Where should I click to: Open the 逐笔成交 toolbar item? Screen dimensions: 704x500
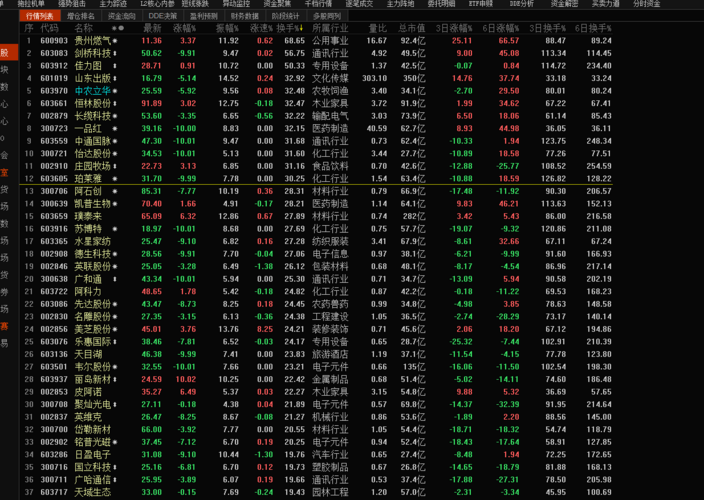359,4
